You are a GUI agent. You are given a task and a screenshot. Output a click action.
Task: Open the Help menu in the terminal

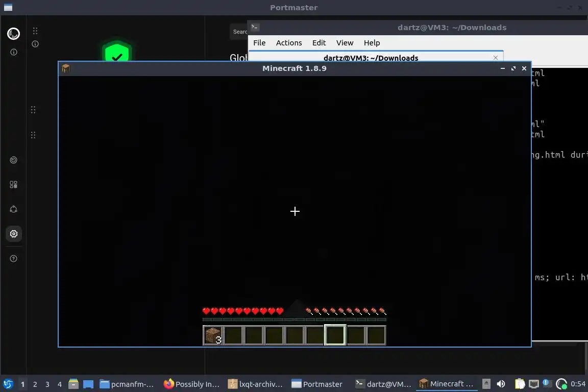point(372,43)
